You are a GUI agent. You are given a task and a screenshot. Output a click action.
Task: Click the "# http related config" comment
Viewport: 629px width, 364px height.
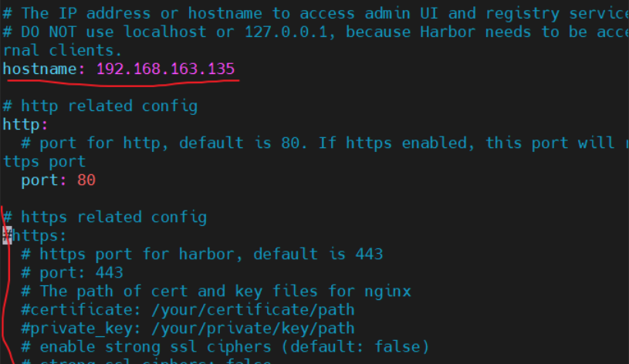click(x=100, y=106)
